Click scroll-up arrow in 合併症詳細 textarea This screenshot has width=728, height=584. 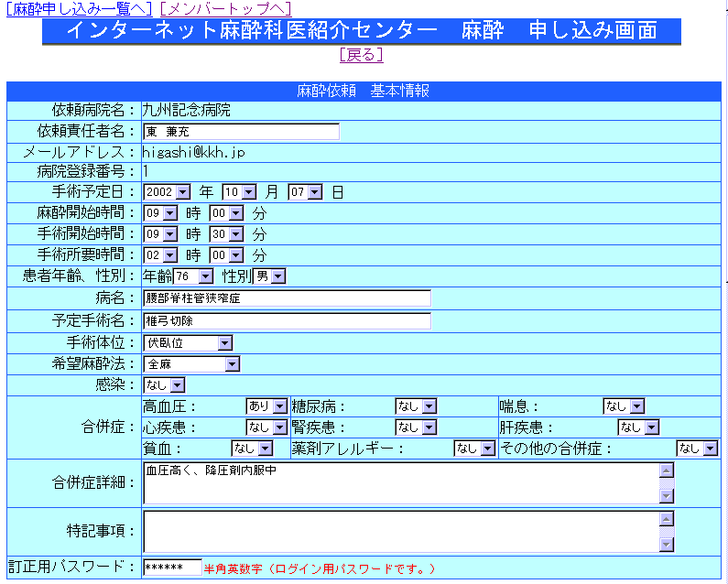(667, 470)
